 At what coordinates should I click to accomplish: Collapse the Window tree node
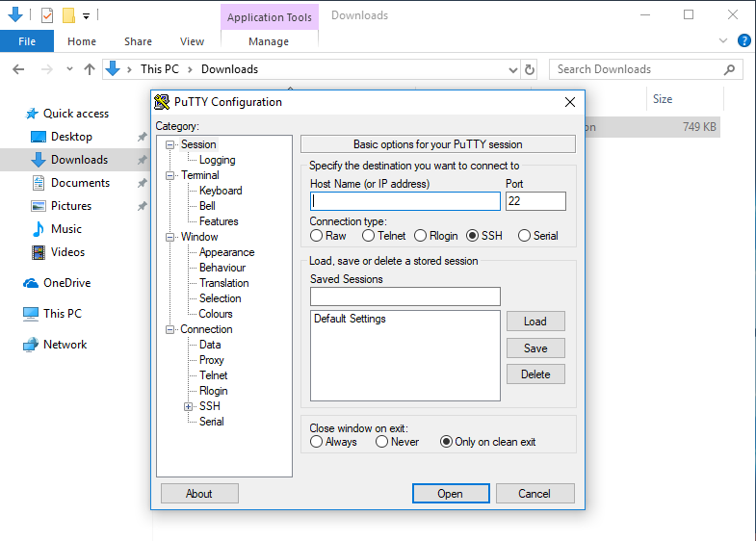(169, 237)
